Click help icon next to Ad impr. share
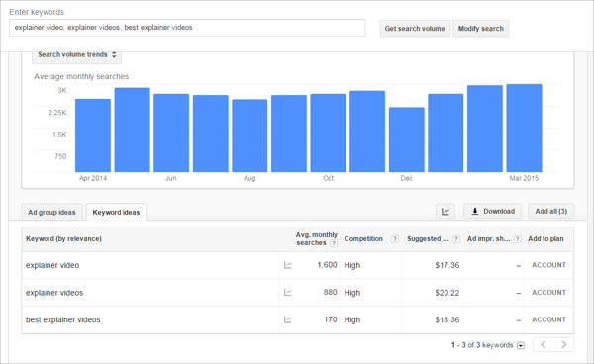 pos(518,239)
